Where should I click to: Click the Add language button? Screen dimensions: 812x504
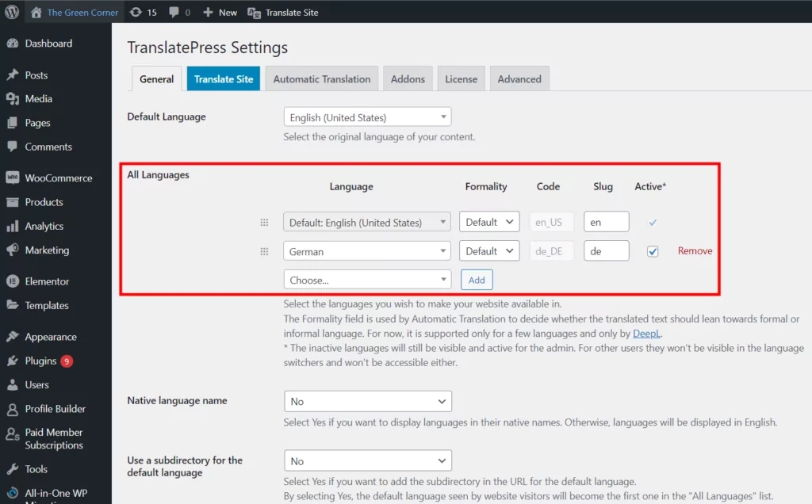477,280
